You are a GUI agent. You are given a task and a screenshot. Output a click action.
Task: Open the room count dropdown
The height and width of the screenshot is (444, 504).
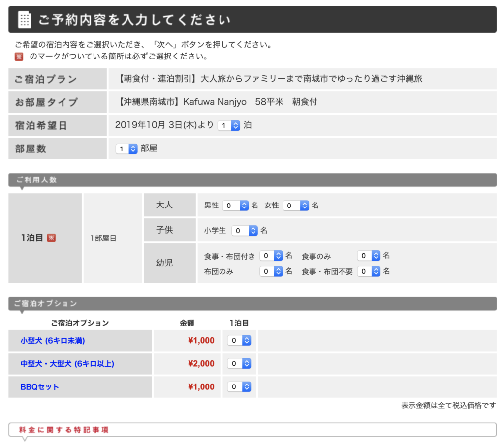(x=126, y=148)
